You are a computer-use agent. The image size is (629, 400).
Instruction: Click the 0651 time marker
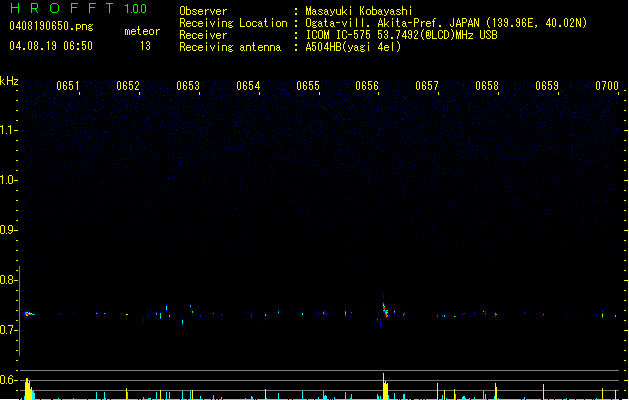[67, 86]
